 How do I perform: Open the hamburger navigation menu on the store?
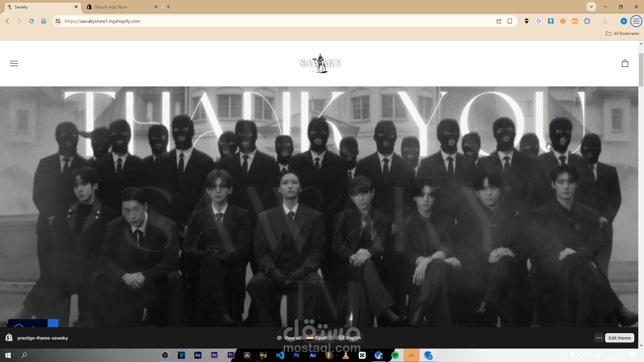click(x=14, y=63)
